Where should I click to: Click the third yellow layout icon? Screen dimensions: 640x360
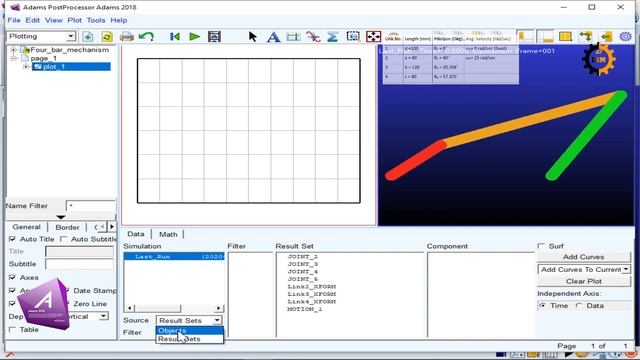click(x=565, y=37)
